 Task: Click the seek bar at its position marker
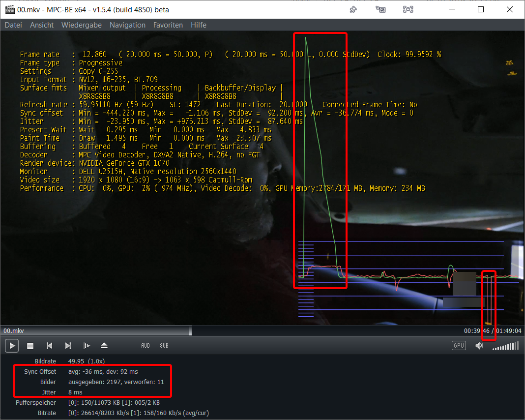tap(191, 331)
